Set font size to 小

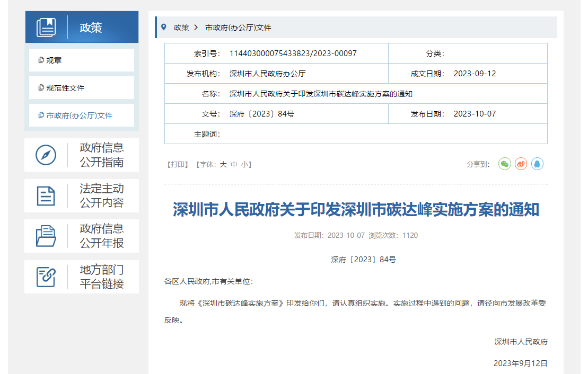(244, 165)
